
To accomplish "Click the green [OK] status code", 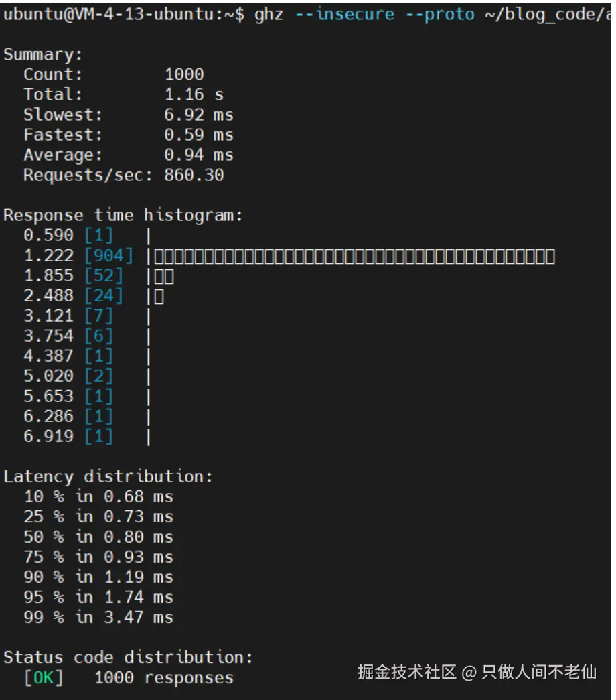I will [44, 678].
